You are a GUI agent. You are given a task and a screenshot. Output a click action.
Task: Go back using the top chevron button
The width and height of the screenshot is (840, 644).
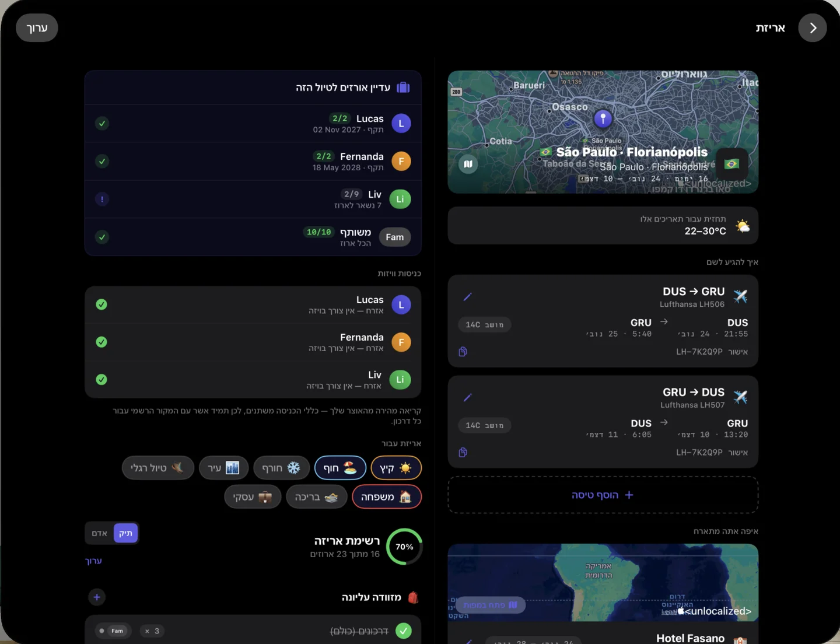813,28
